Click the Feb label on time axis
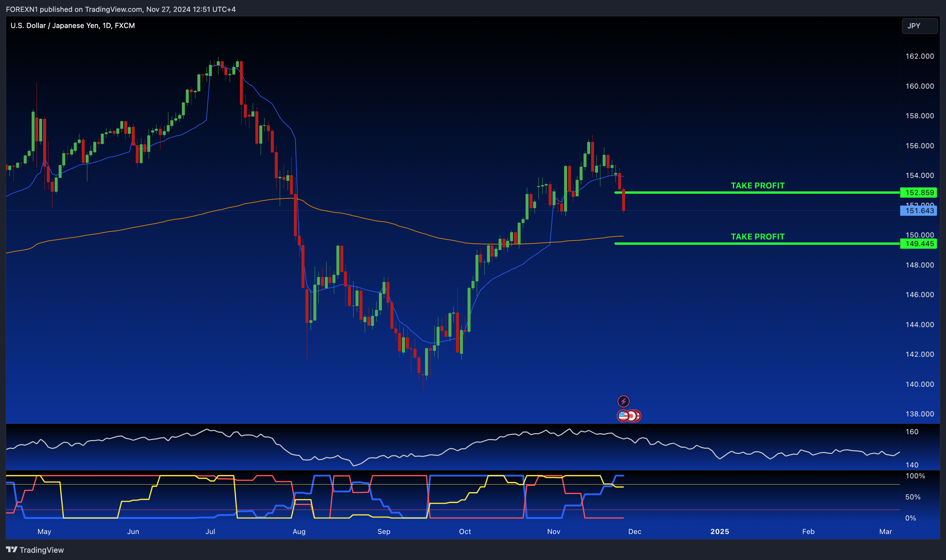The image size is (946, 560). coord(808,531)
